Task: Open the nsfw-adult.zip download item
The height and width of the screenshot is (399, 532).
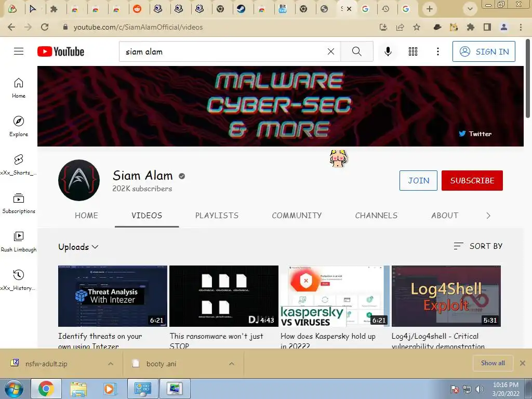Action: click(46, 364)
